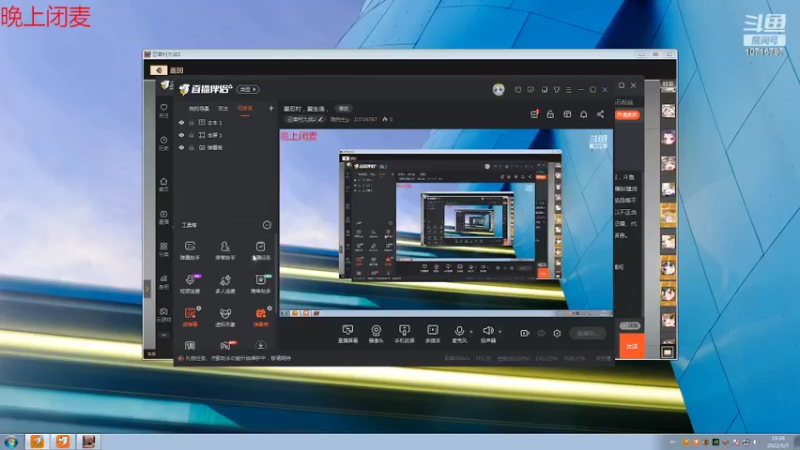The width and height of the screenshot is (800, 450).
Task: Add 多媒体 media source
Action: pyautogui.click(x=433, y=334)
